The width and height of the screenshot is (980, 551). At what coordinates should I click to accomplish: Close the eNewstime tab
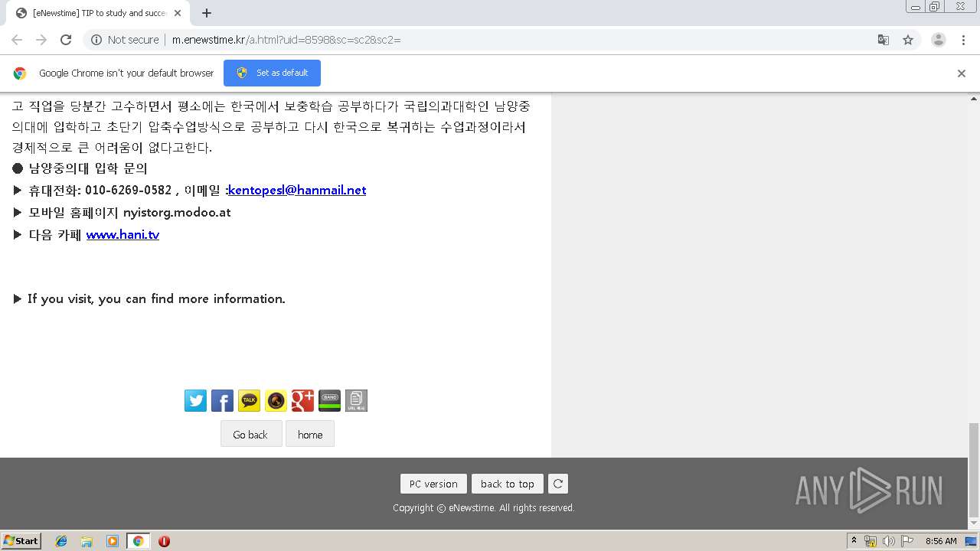178,13
